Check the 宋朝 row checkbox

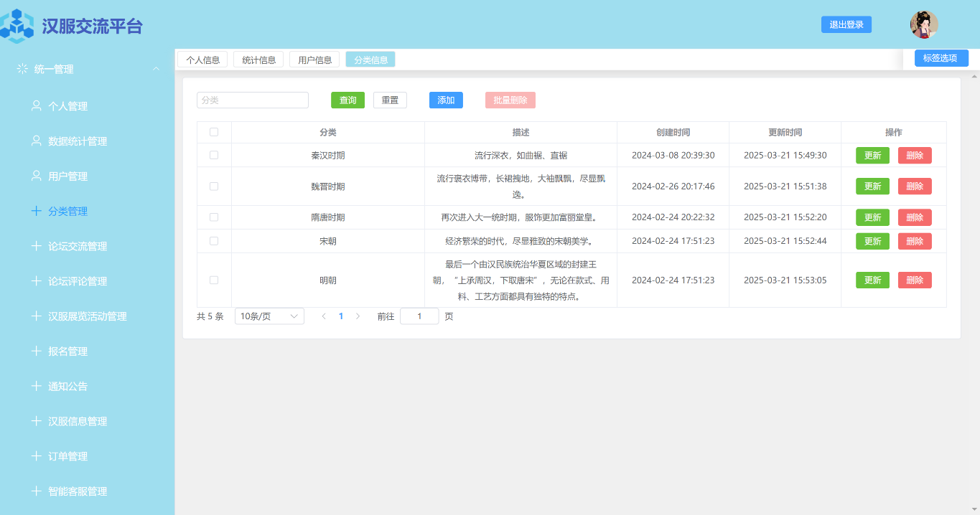pos(214,241)
